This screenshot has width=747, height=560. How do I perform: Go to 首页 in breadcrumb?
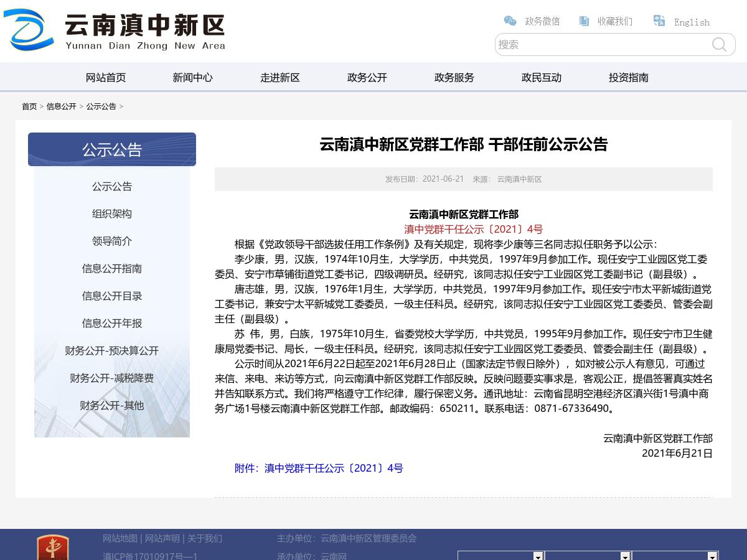[x=29, y=106]
